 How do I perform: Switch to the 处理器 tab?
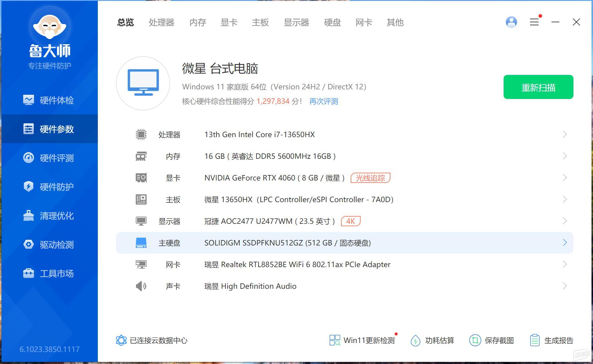(162, 22)
